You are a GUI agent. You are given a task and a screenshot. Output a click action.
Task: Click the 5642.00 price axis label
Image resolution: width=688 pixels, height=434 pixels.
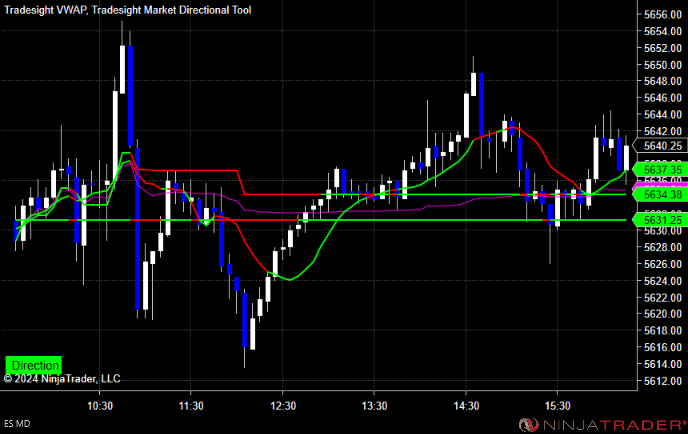coord(663,131)
